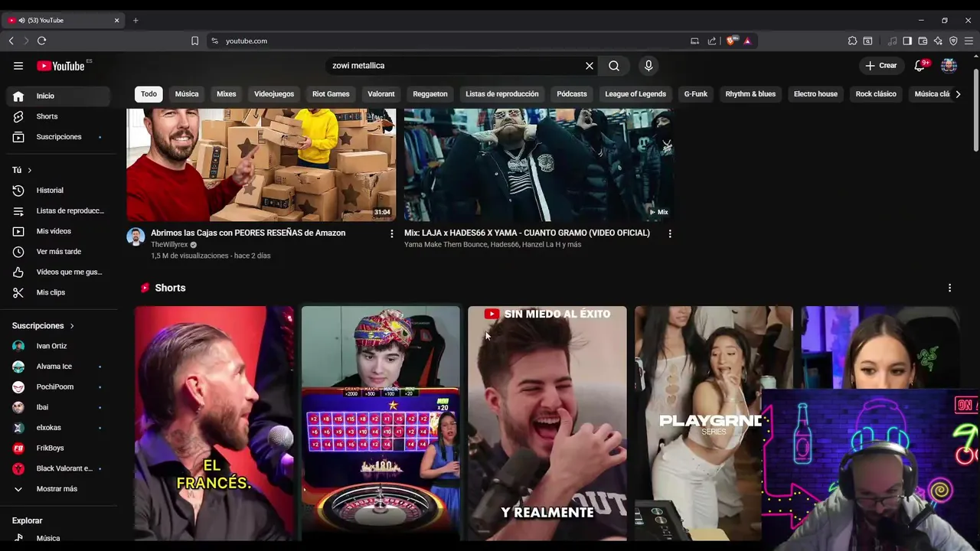
Task: Open Abrimos las Cajas video title
Action: [x=248, y=233]
